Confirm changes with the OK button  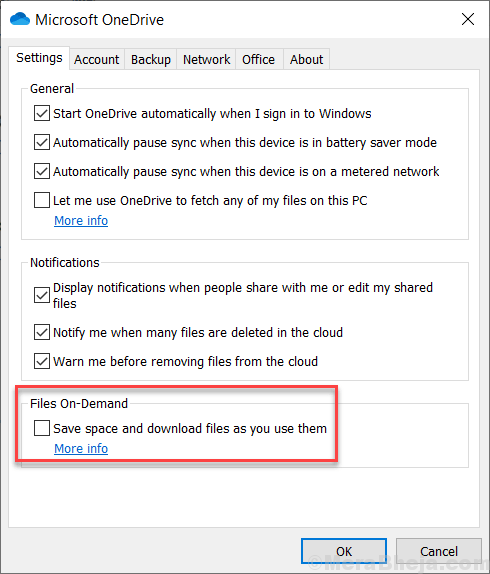344,551
